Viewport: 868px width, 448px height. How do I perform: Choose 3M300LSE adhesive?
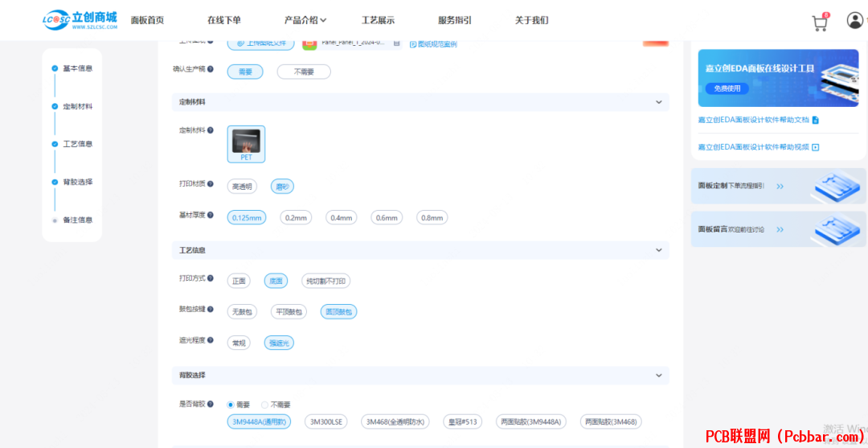pos(325,422)
